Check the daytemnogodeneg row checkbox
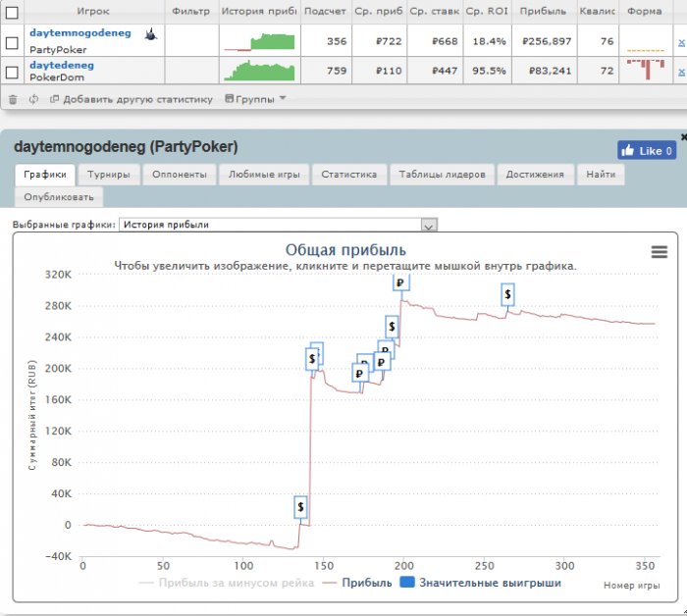The width and height of the screenshot is (687, 616). point(12,42)
